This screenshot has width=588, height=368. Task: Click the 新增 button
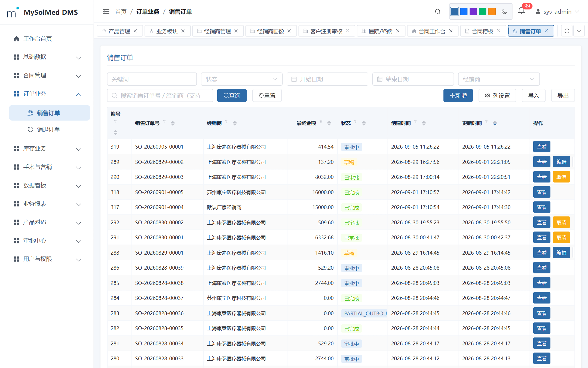pyautogui.click(x=458, y=95)
